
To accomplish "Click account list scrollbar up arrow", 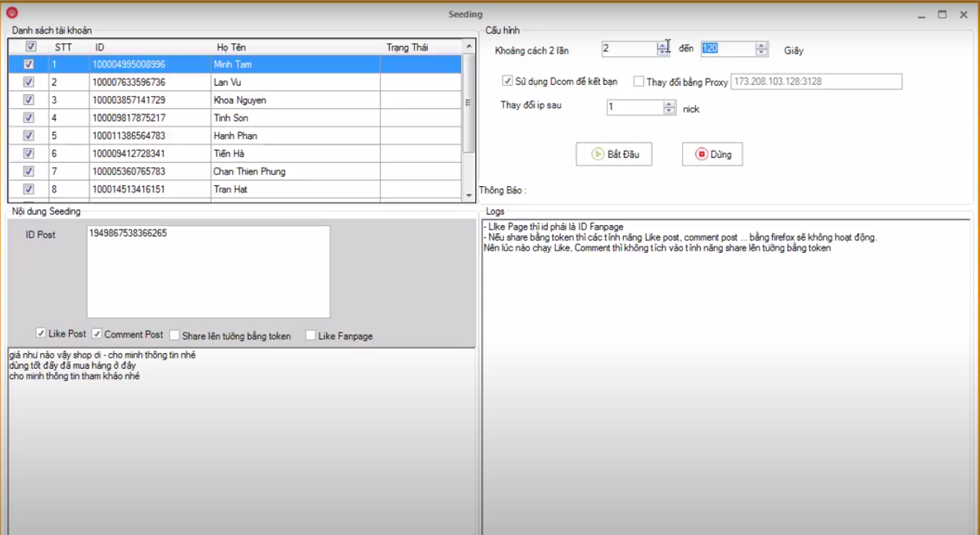I will 469,46.
